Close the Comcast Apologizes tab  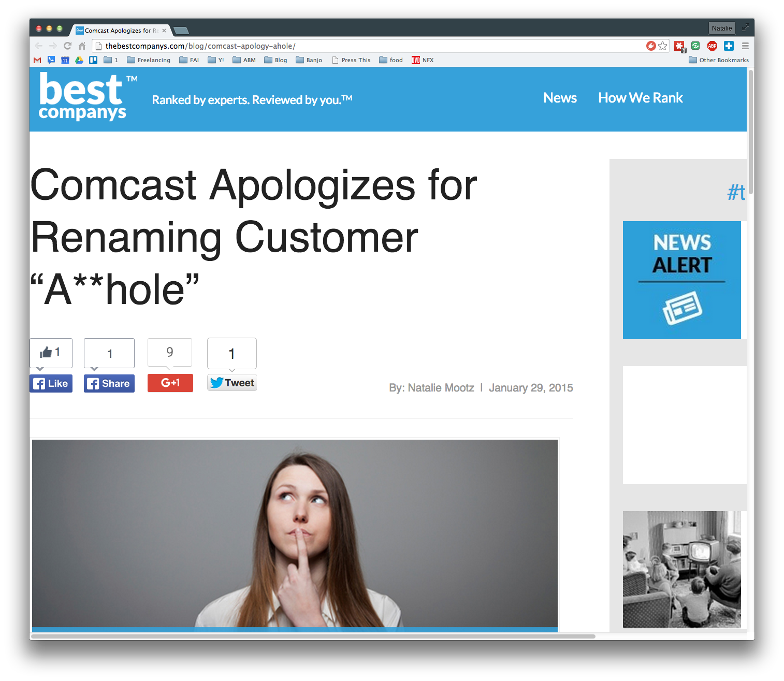(x=164, y=31)
